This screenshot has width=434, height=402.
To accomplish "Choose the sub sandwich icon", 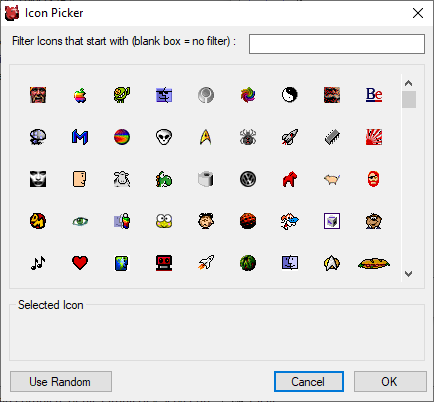I will [374, 263].
